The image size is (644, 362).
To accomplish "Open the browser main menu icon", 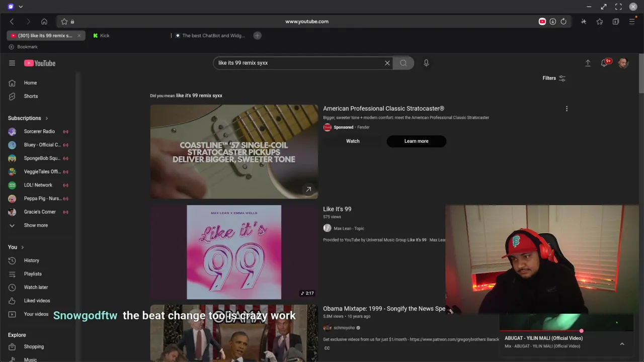I will (x=632, y=22).
